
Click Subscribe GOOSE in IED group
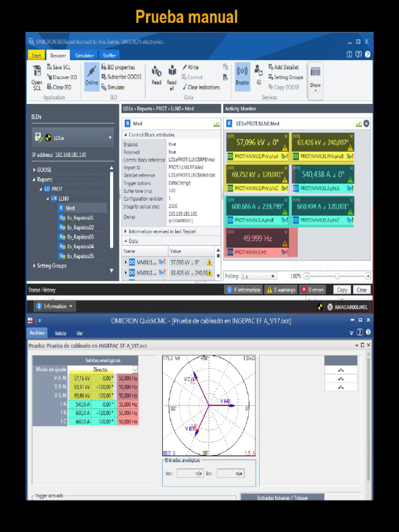121,77
